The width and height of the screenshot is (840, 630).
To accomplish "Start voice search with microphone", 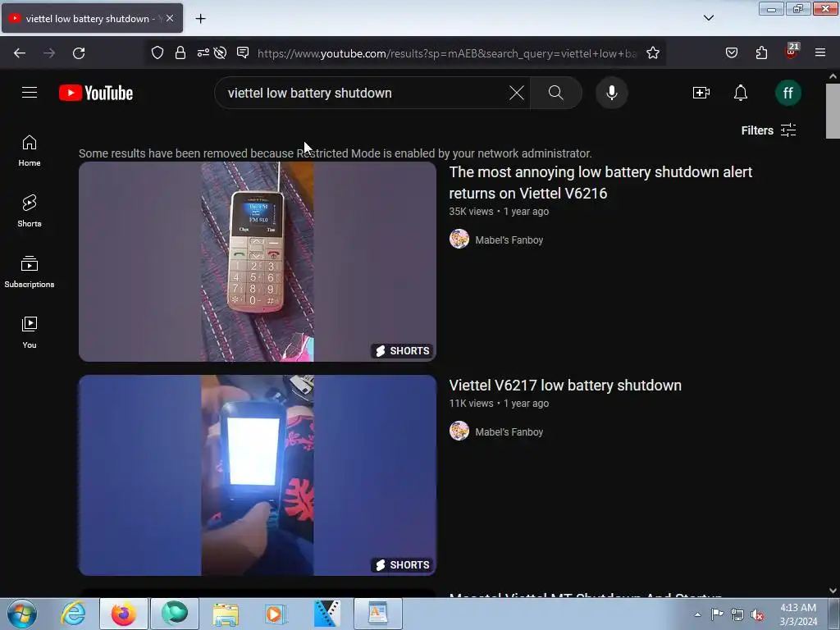I will click(612, 93).
